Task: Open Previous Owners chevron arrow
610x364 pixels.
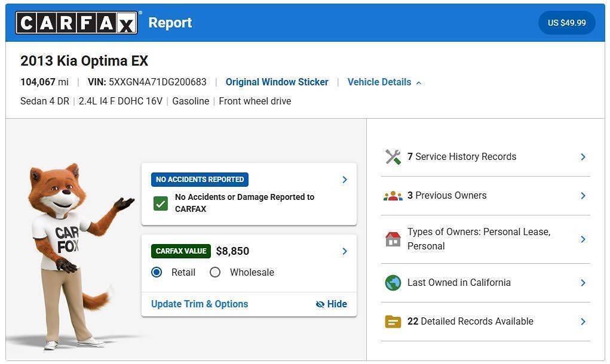Action: [x=583, y=196]
